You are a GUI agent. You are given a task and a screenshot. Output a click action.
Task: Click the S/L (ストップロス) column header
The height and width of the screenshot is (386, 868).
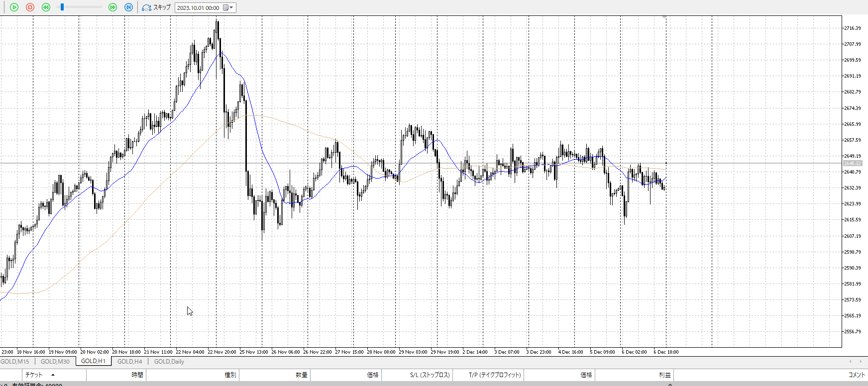pyautogui.click(x=430, y=375)
